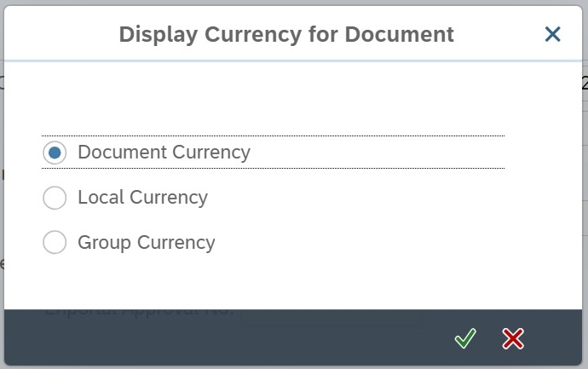Choose the Local Currency radio button
The height and width of the screenshot is (369, 588).
(55, 198)
